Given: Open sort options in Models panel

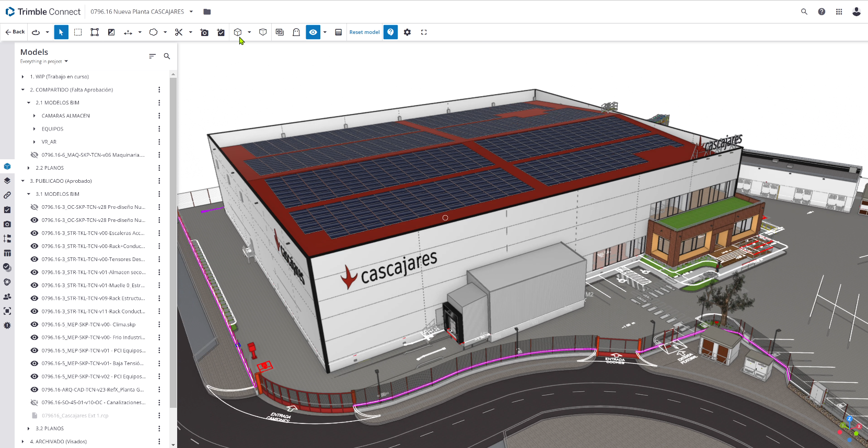Looking at the screenshot, I should click(152, 56).
